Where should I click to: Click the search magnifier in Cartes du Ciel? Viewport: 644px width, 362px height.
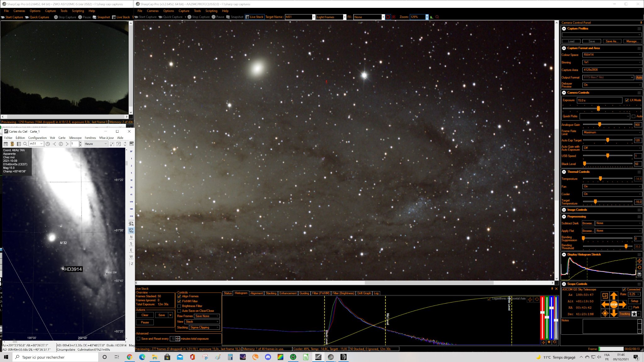pyautogui.click(x=25, y=144)
